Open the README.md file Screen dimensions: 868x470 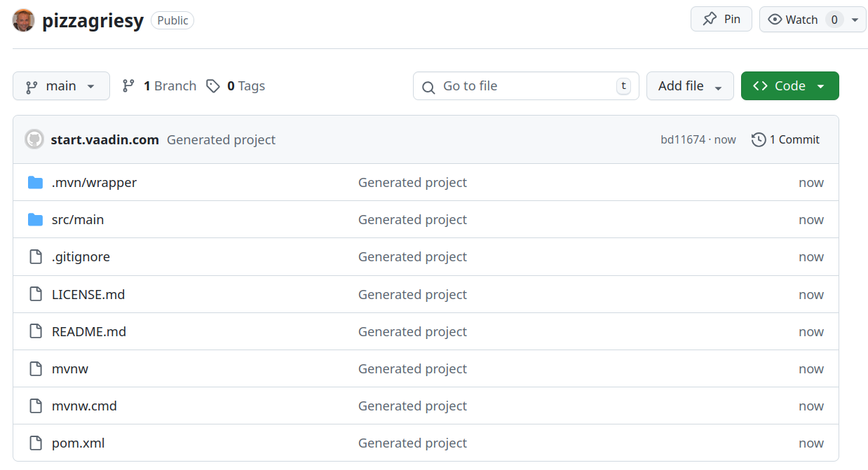[89, 332]
